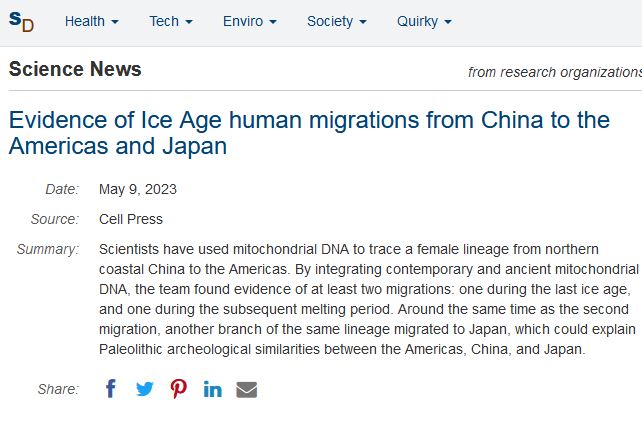Image resolution: width=642 pixels, height=426 pixels.
Task: Click the May 9, 2023 date
Action: point(138,189)
